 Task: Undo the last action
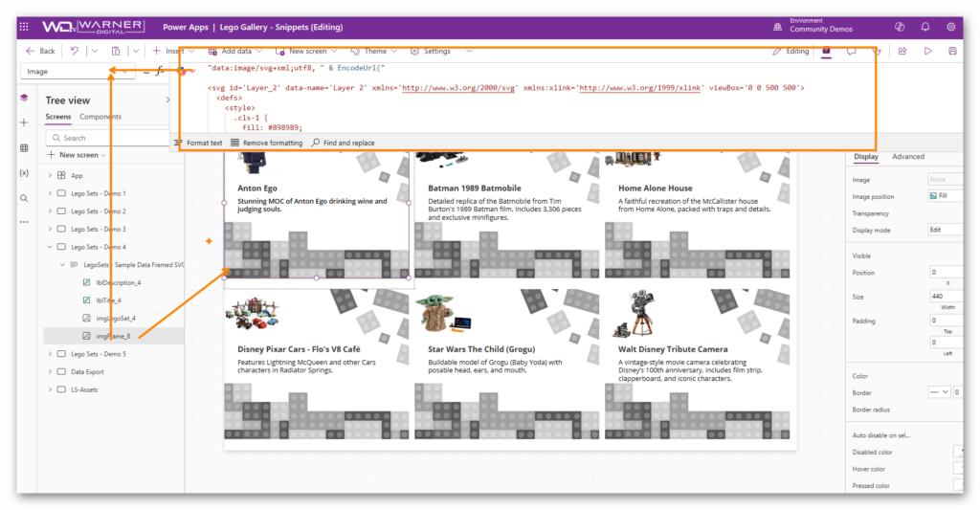coord(75,52)
